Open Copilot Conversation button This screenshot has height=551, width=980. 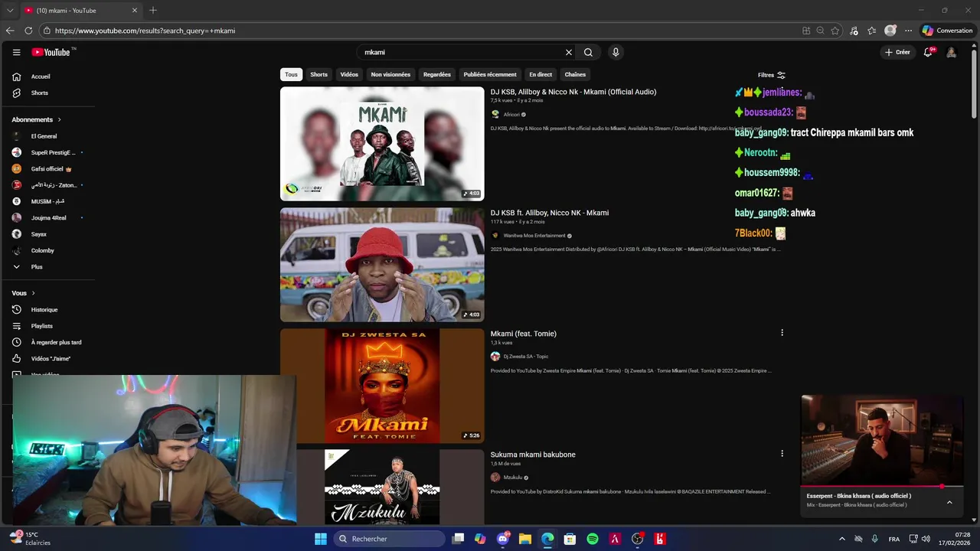click(x=948, y=31)
